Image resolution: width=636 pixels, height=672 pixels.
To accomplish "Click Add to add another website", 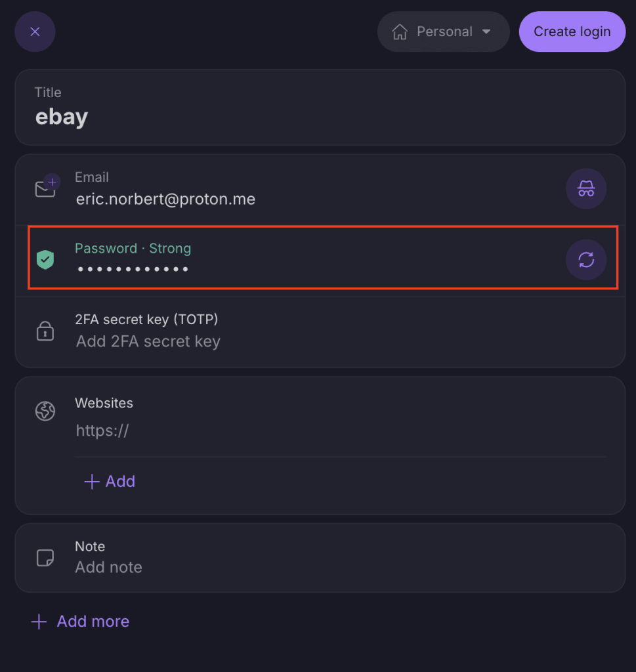I will point(110,481).
